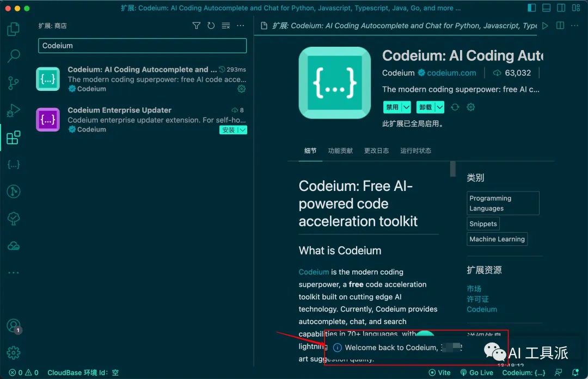The height and width of the screenshot is (379, 588).
Task: Open the feedback icon in status bar
Action: (559, 372)
